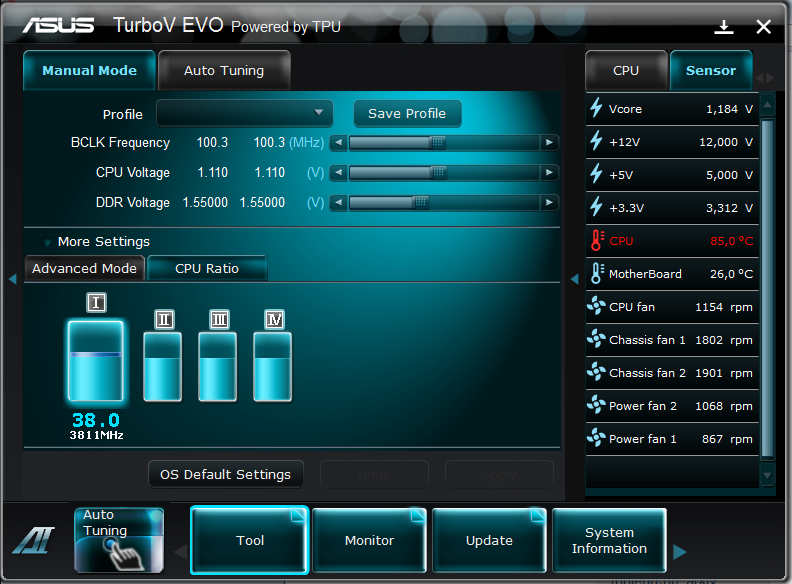792x584 pixels.
Task: Click sensor list scrollbar up arrow
Action: [x=767, y=105]
